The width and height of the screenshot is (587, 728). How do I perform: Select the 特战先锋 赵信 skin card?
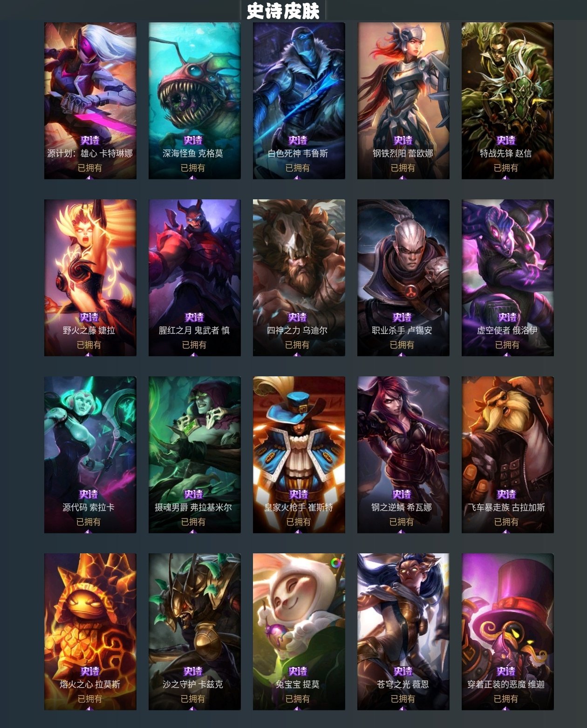pos(508,101)
